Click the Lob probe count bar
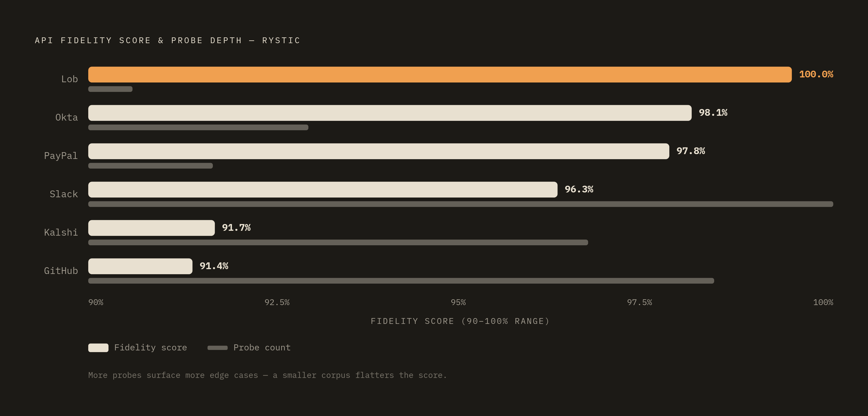 (110, 89)
